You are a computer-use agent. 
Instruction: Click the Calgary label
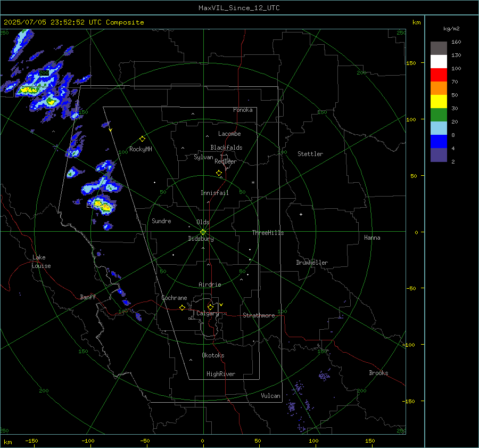point(208,313)
